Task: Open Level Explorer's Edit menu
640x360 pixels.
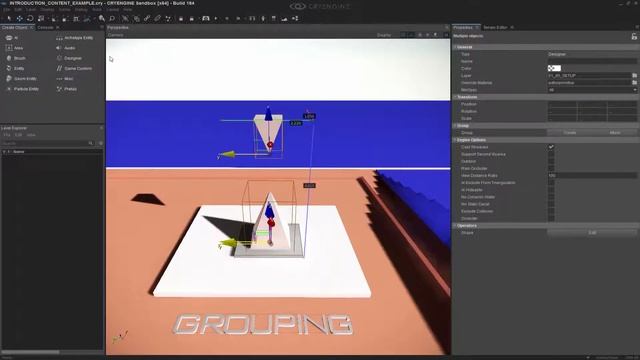Action: pyautogui.click(x=18, y=135)
